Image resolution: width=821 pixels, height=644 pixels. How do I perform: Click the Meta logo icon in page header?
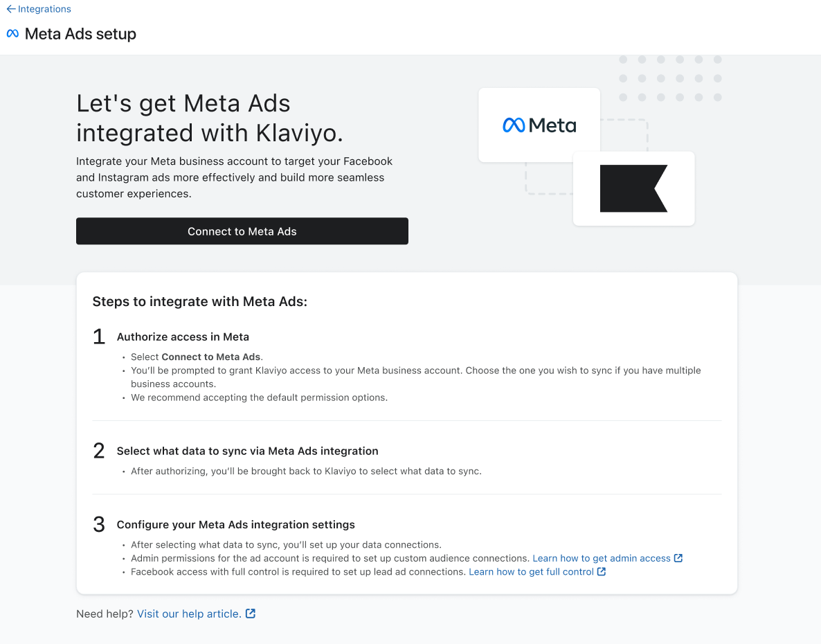(12, 34)
